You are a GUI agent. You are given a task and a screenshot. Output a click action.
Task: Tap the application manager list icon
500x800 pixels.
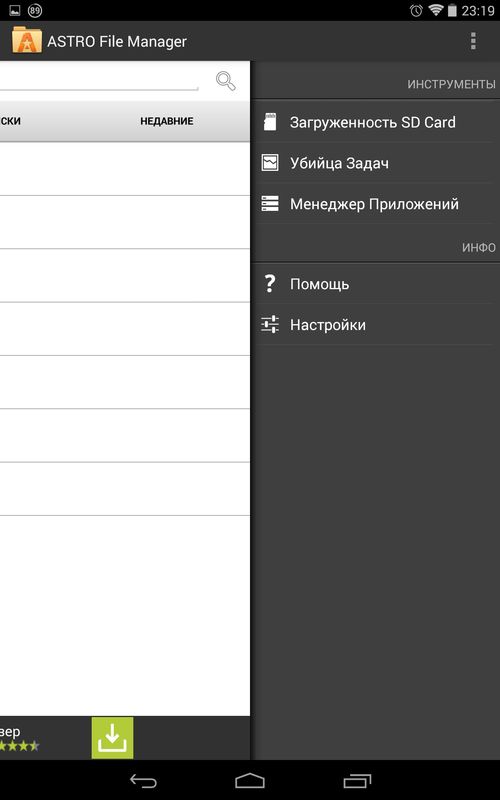(270, 204)
